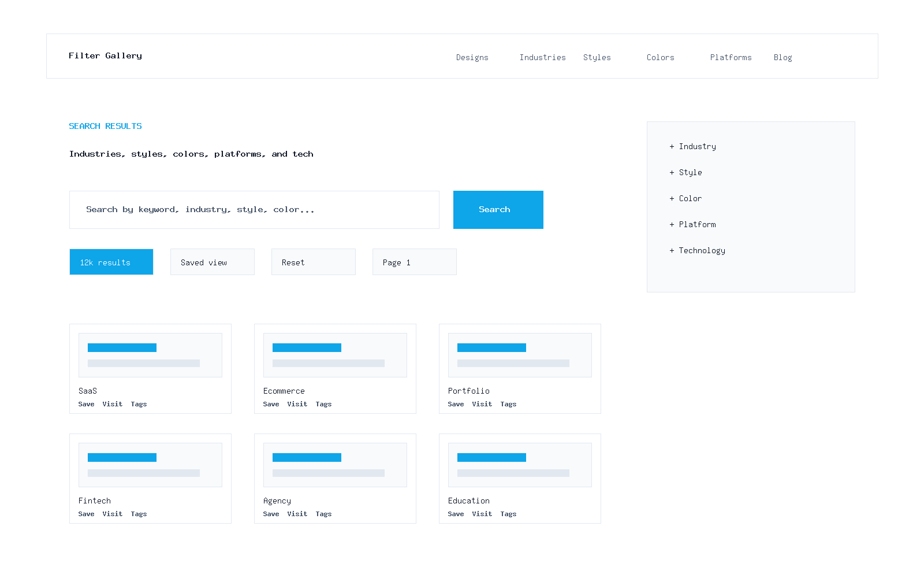Expand the Technology filter group
This screenshot has width=924, height=578.
coord(698,250)
